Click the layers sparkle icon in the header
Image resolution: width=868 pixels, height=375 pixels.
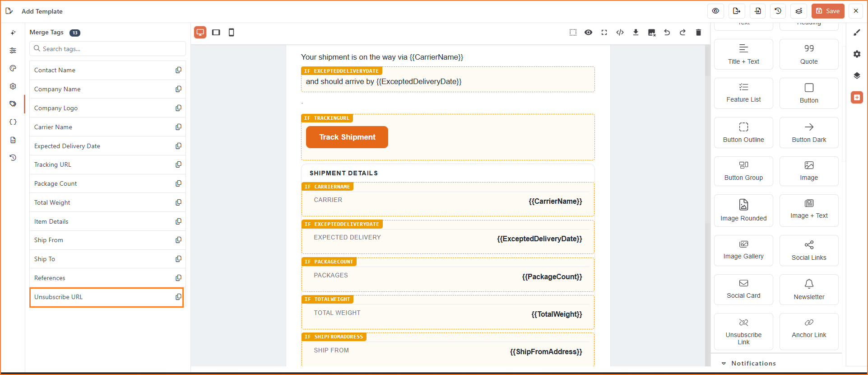click(798, 11)
